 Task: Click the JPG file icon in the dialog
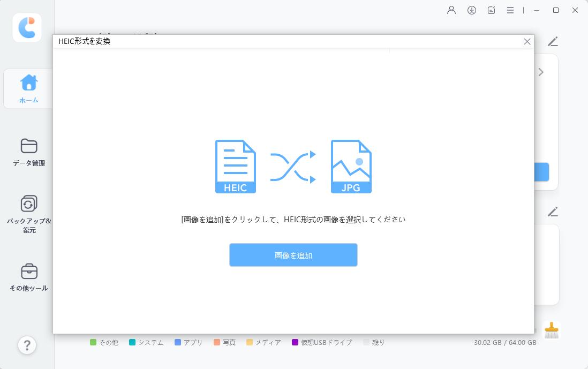351,166
